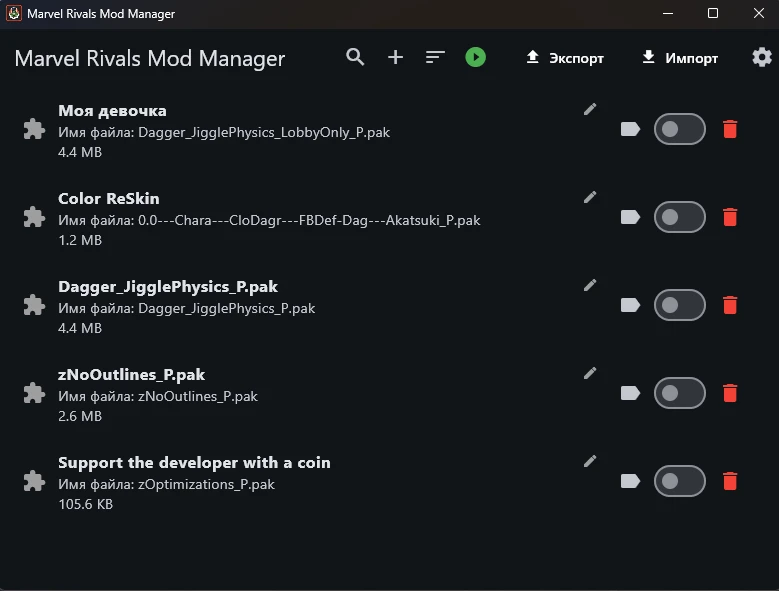
Task: Add a new mod with plus icon
Action: tap(395, 57)
